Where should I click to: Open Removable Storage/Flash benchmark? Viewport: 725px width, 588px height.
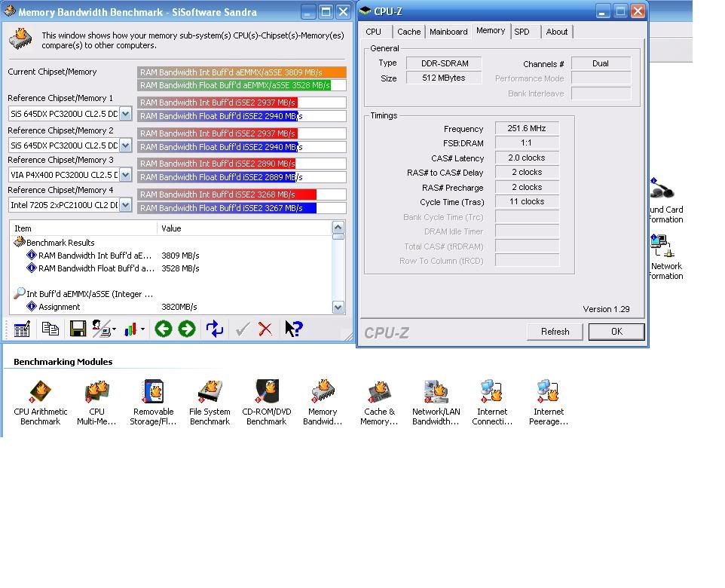(x=153, y=403)
